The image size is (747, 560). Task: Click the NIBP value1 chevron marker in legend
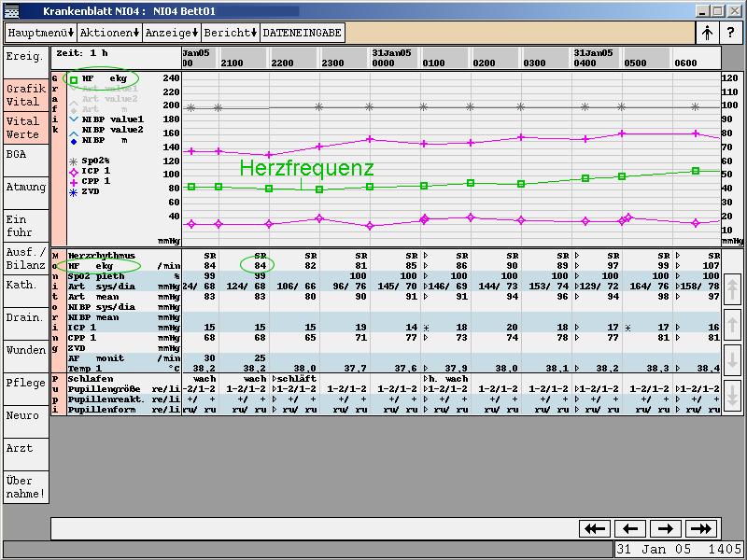point(74,119)
